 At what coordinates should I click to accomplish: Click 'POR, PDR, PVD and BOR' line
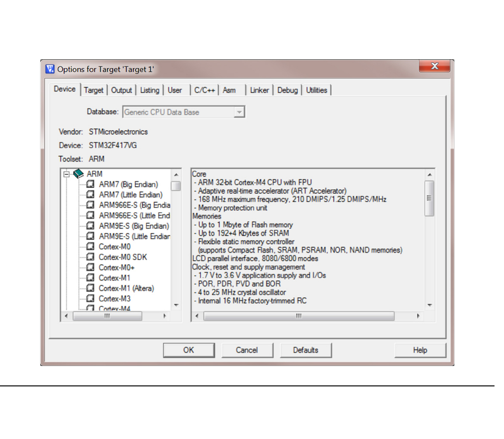click(x=238, y=284)
